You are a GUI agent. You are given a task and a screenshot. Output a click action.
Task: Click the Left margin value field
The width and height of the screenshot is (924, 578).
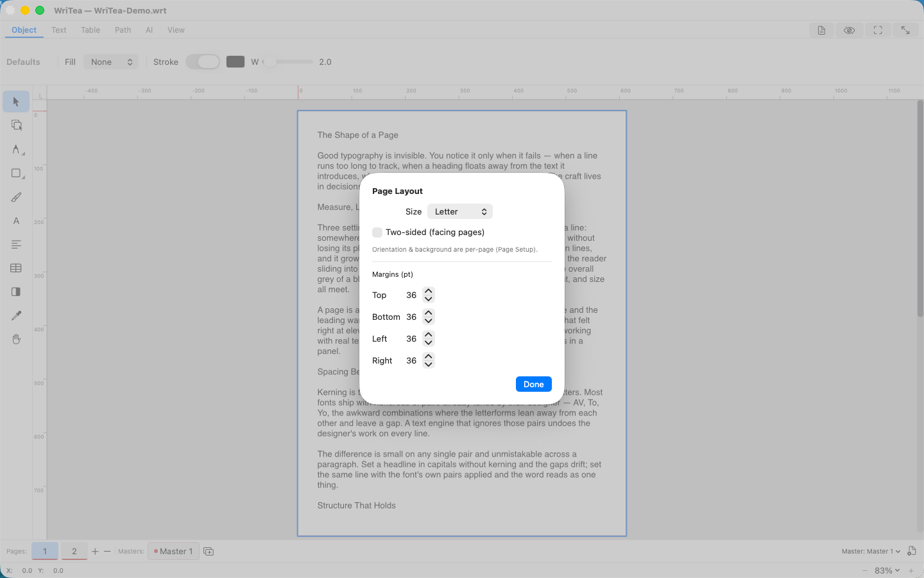pyautogui.click(x=411, y=339)
